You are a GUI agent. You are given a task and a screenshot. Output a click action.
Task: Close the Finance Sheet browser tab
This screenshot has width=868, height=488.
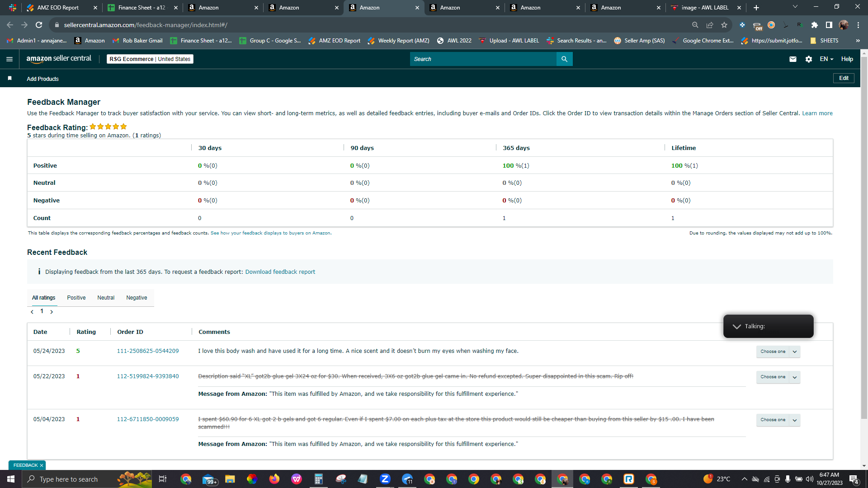click(x=176, y=8)
